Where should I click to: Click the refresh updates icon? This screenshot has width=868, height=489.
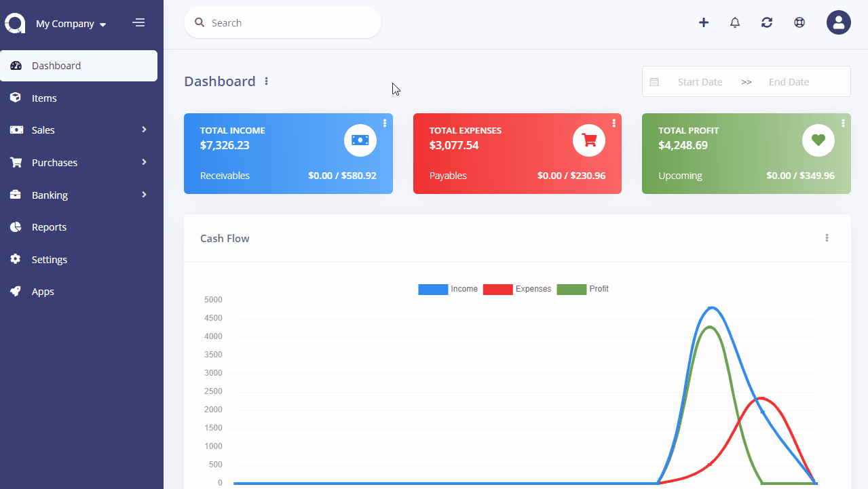pos(767,22)
